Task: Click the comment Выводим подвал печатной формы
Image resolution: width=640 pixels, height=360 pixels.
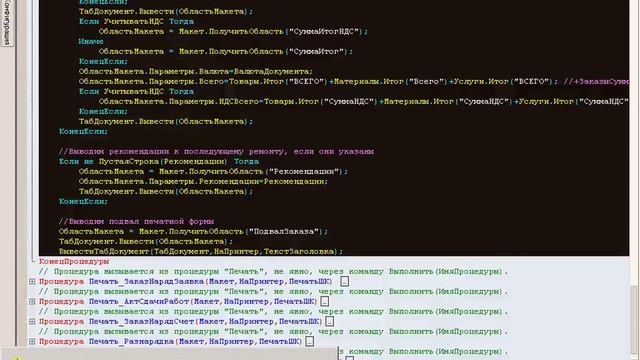Action: (136, 222)
